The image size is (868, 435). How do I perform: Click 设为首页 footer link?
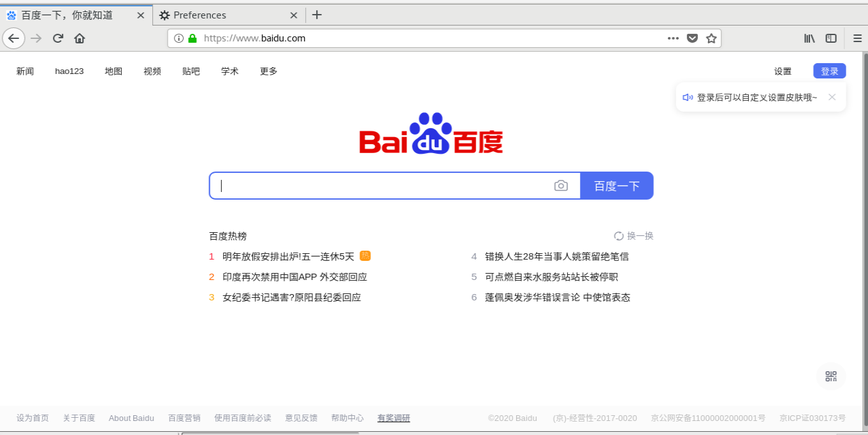(x=33, y=418)
